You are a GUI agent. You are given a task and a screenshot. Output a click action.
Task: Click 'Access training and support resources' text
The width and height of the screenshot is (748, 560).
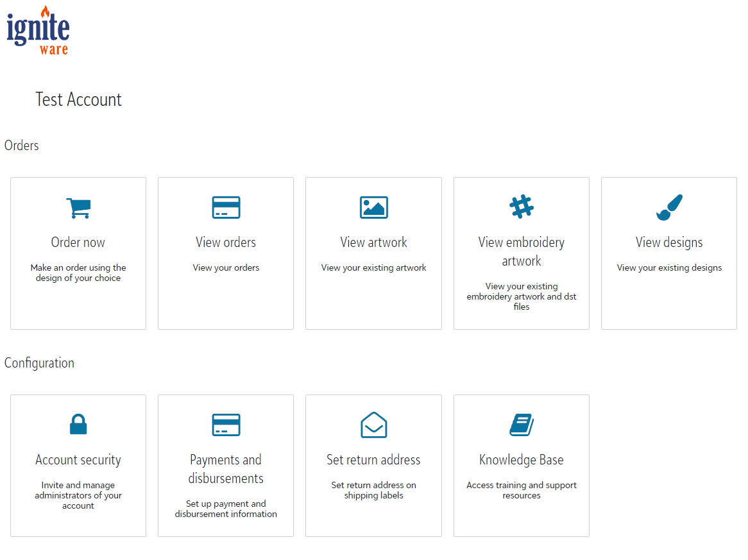point(522,490)
